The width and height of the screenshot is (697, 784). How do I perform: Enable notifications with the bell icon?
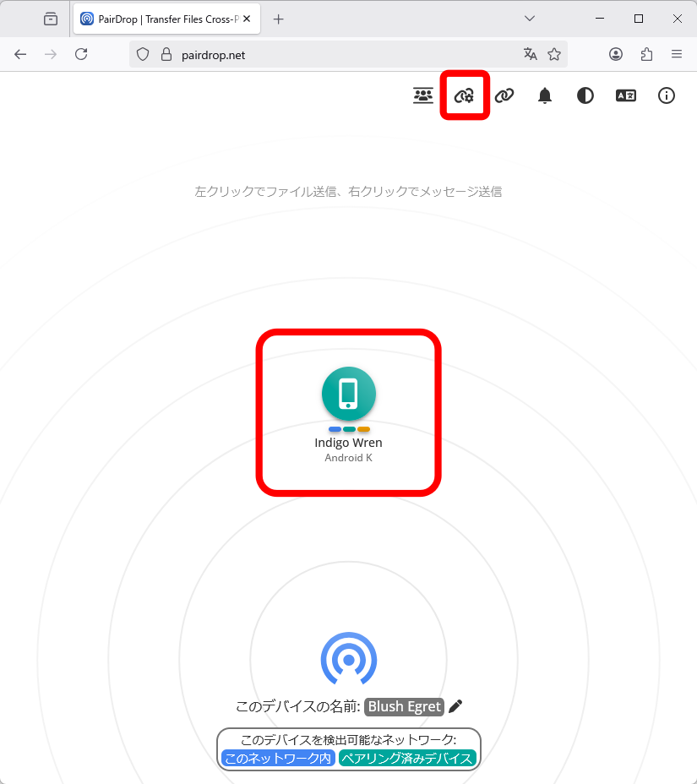[545, 95]
